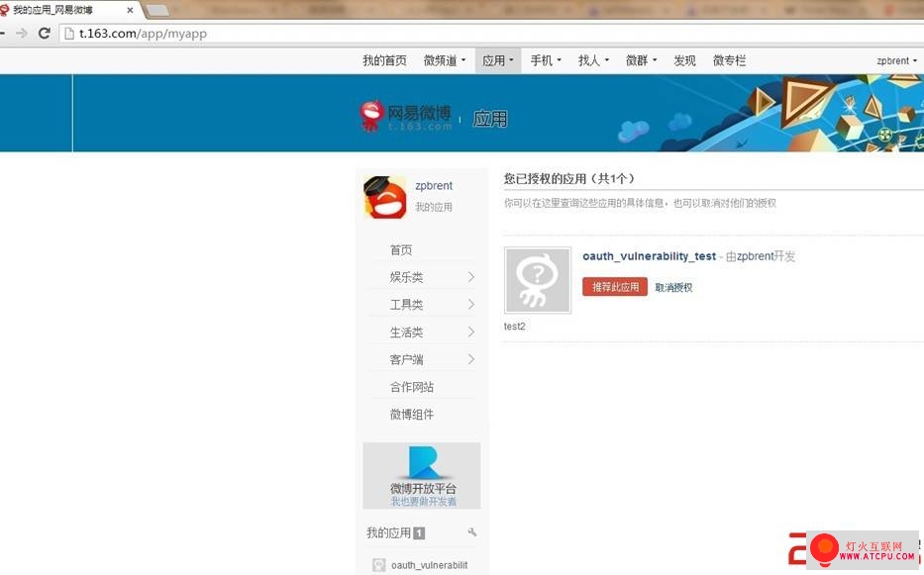Open the 应用 dropdown in the navigation bar
The image size is (924, 575).
(498, 60)
